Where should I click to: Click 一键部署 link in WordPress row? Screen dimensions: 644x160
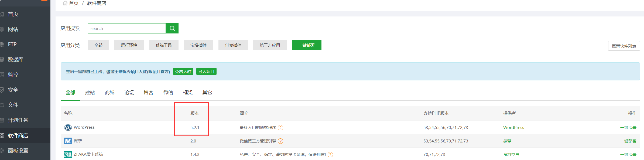[x=628, y=127]
